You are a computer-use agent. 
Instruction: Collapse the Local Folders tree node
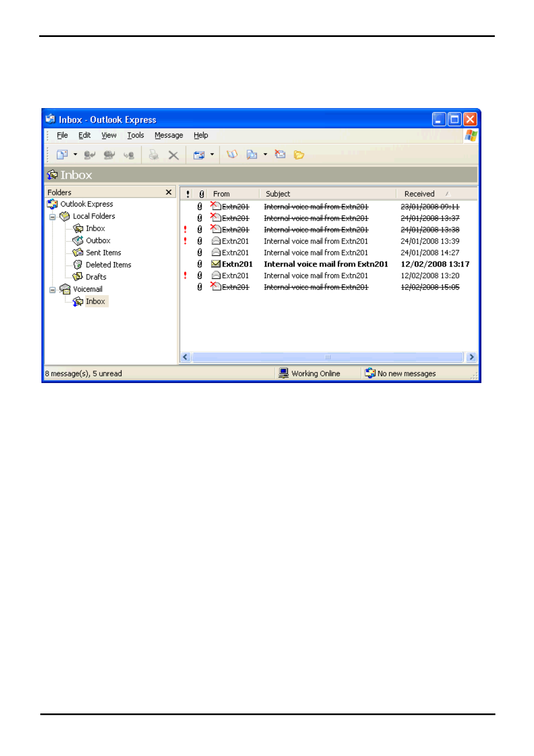(53, 217)
